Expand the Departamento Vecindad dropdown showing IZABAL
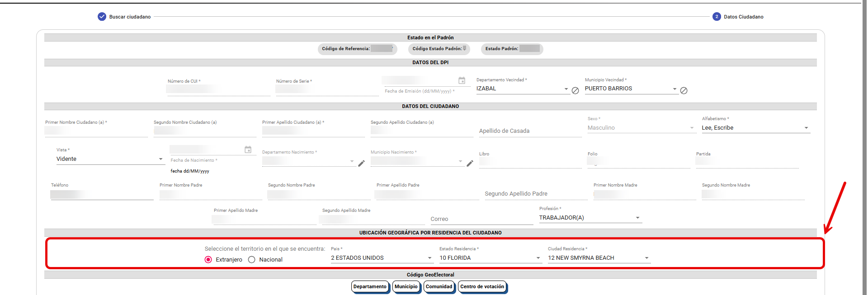Image resolution: width=868 pixels, height=295 pixels. point(522,89)
